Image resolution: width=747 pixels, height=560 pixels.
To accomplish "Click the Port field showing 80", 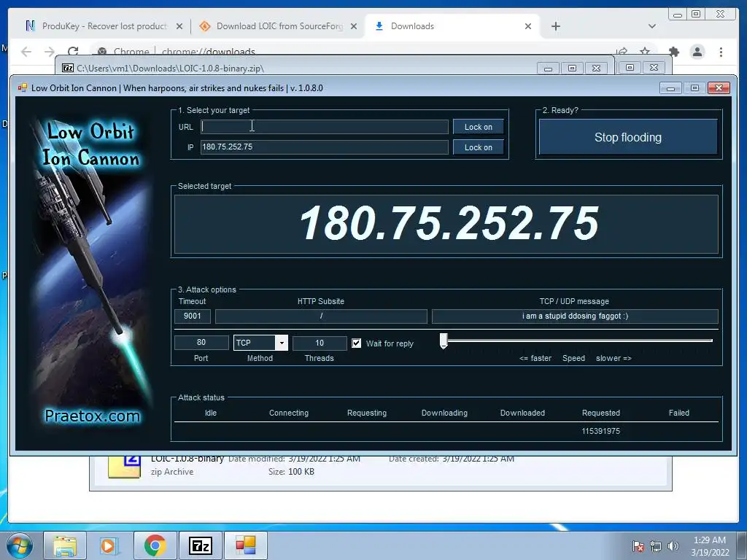I will point(201,343).
